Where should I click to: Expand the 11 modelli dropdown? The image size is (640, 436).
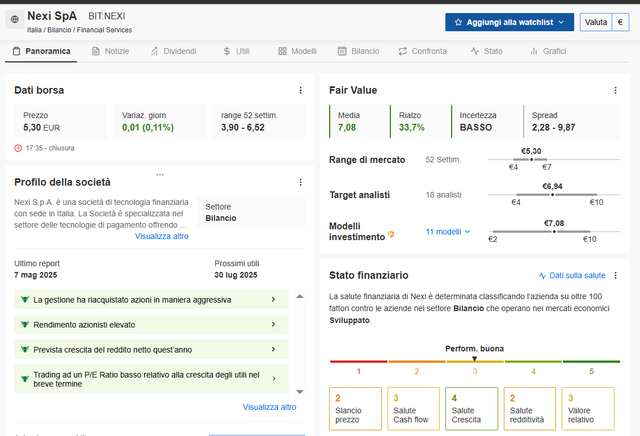tap(448, 232)
